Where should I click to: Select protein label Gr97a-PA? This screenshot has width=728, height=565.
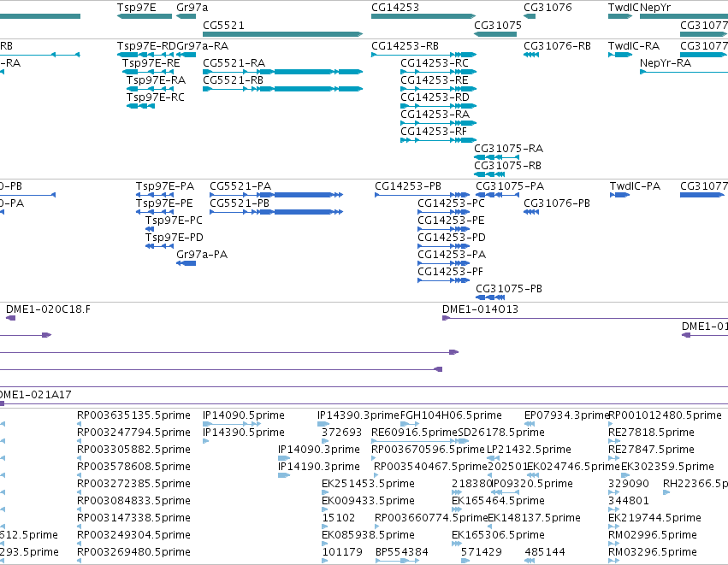[202, 255]
